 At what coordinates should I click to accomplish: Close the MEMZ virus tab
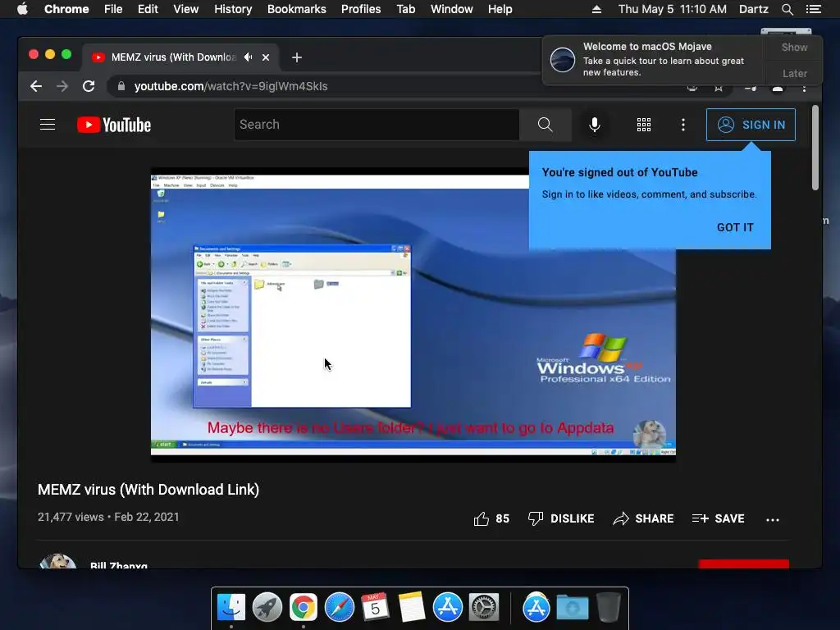[x=266, y=57]
